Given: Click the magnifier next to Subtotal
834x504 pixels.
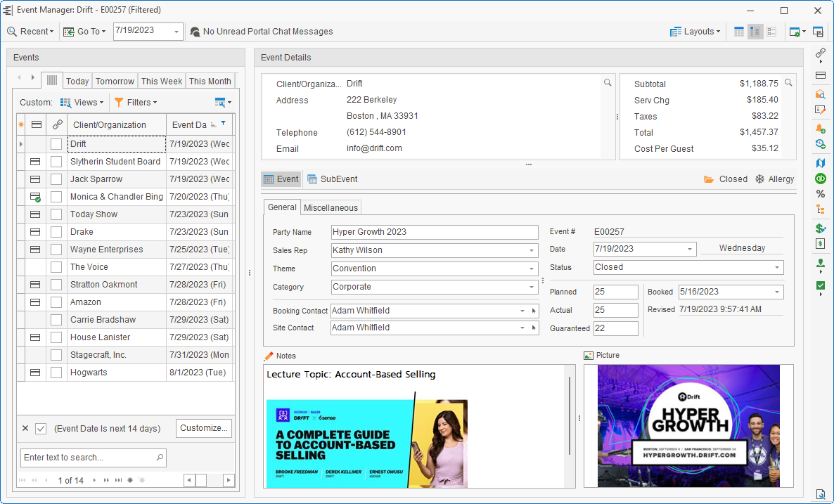Looking at the screenshot, I should coord(788,82).
